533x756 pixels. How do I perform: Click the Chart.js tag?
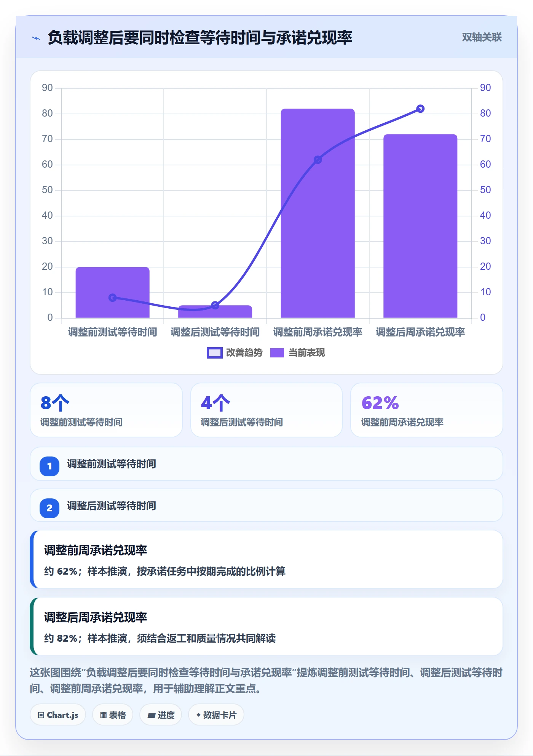(58, 715)
